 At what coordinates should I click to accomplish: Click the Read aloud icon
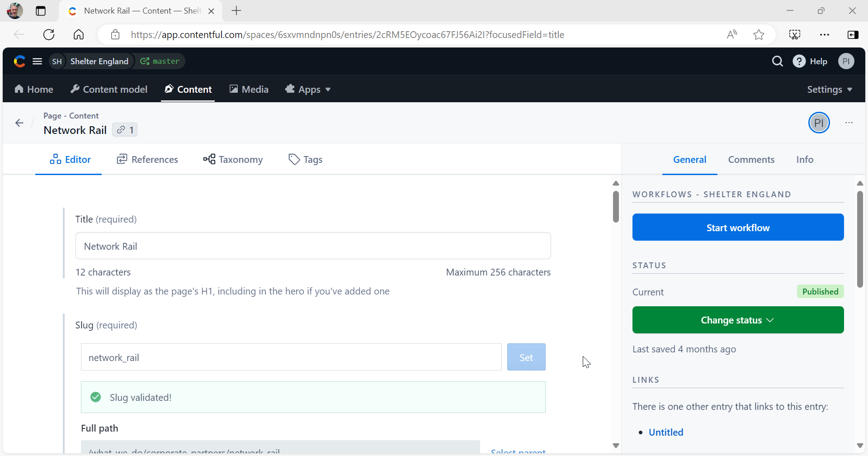[732, 34]
